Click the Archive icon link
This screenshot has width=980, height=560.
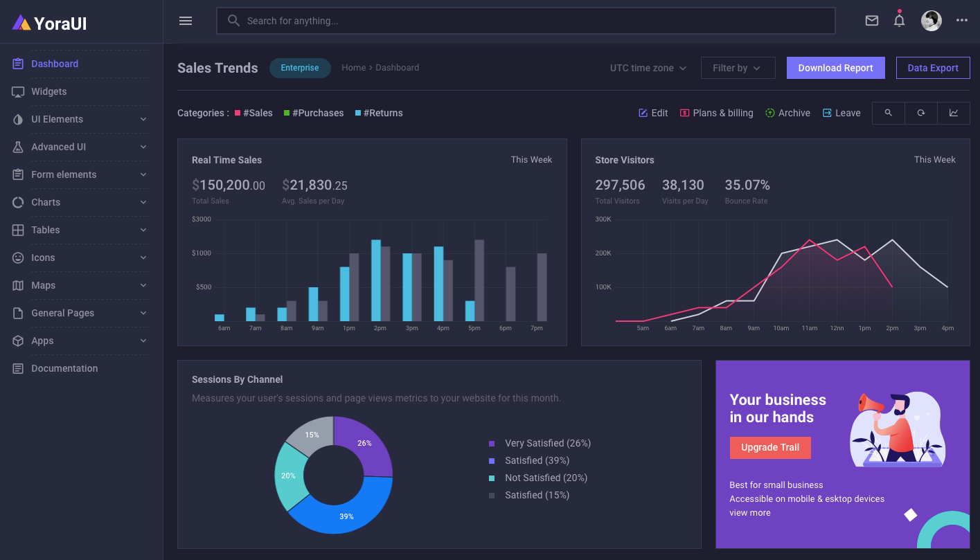tap(787, 113)
